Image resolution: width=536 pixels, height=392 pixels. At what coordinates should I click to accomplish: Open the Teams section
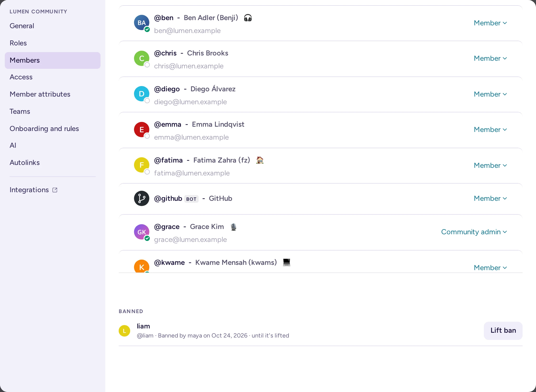click(x=53, y=111)
